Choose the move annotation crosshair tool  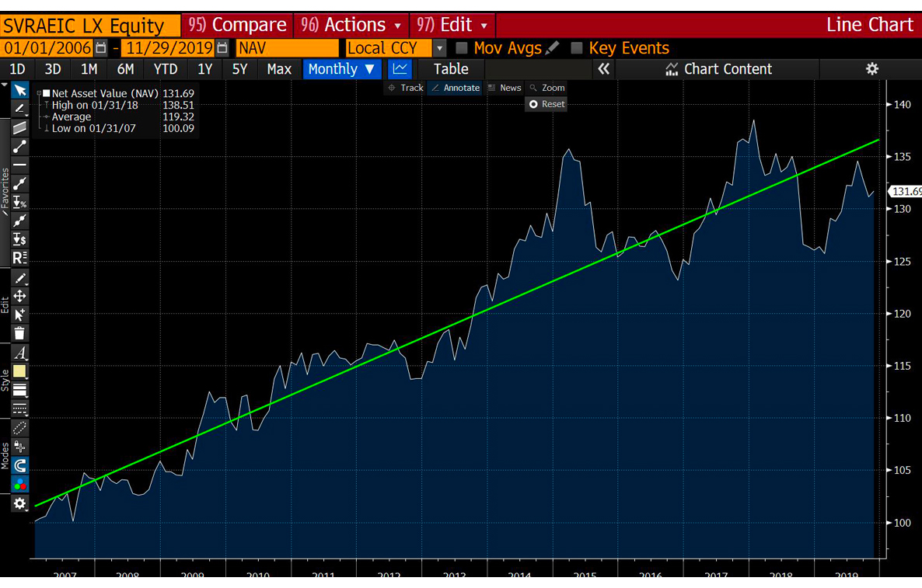[x=20, y=296]
